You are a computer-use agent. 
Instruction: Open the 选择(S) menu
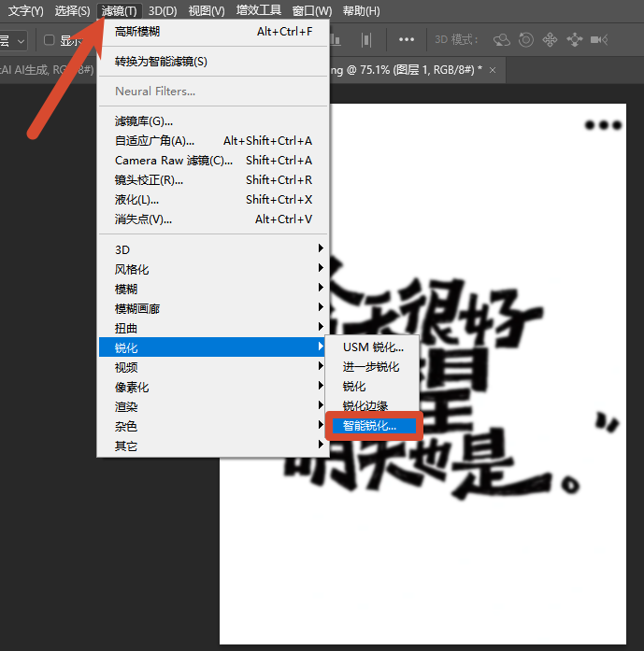72,11
